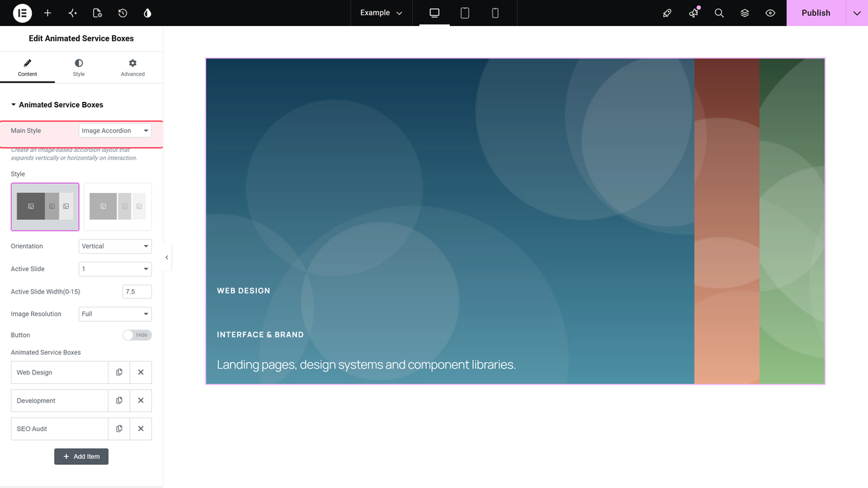This screenshot has width=868, height=488.
Task: Expand the SEO Audit list item
Action: point(59,429)
